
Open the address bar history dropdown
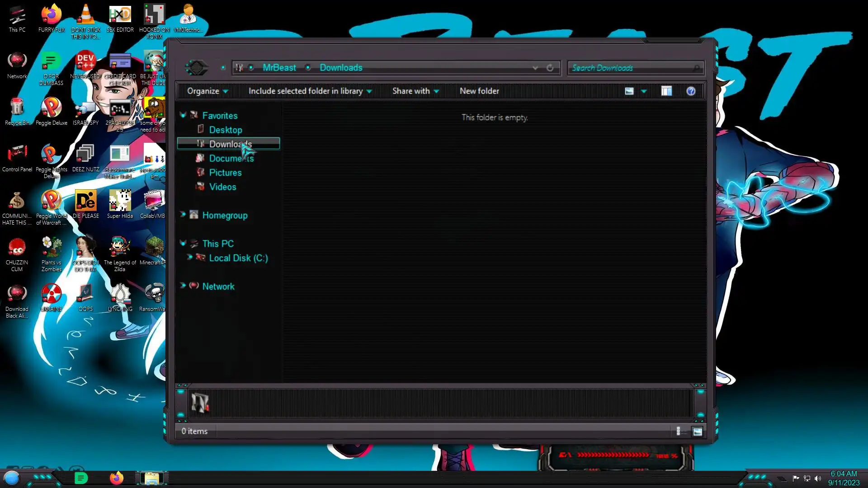click(x=535, y=68)
